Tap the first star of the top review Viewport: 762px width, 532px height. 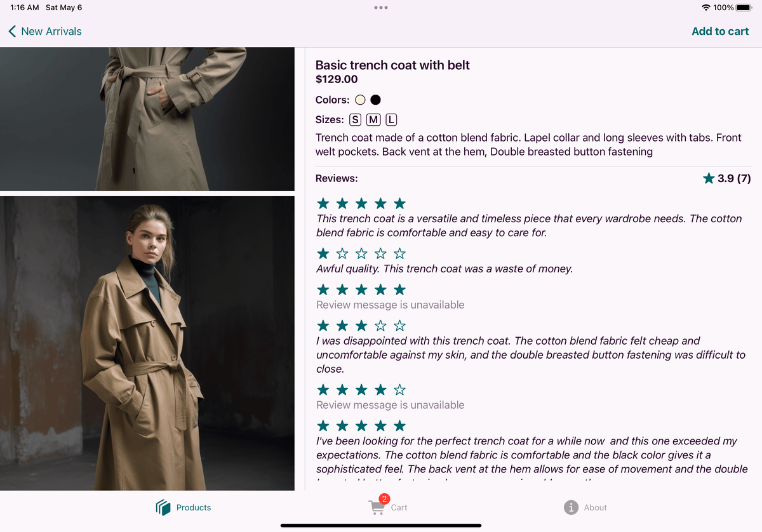pyautogui.click(x=323, y=203)
